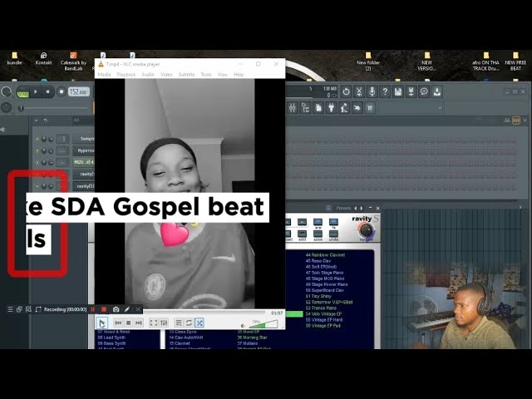Open the FL Studio help question mark icon
Screen dimensions: 532x399
[385, 91]
